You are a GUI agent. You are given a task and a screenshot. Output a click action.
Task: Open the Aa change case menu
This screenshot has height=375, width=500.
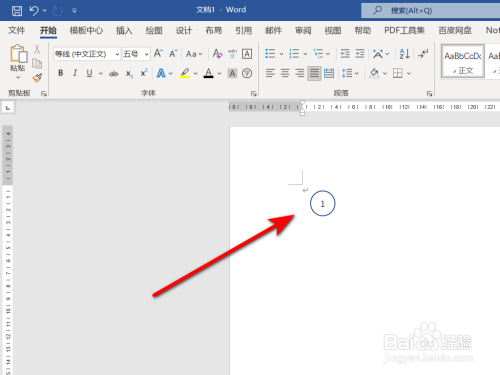click(x=194, y=54)
